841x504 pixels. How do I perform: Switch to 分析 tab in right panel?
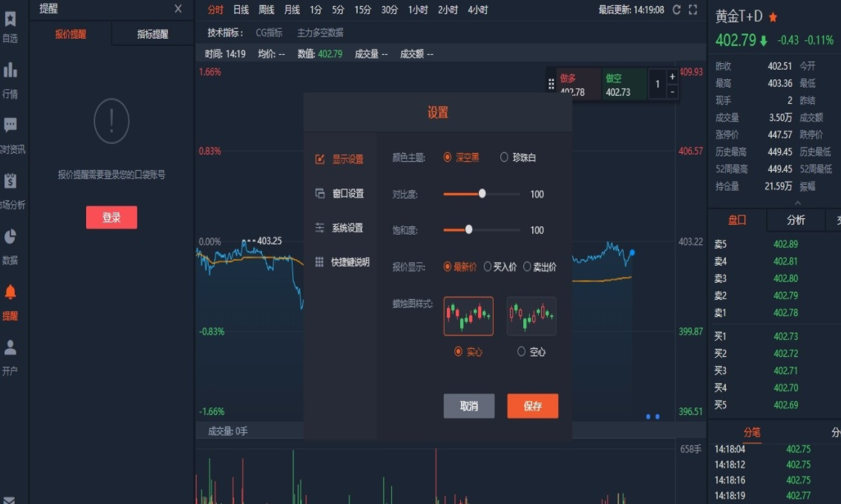(x=796, y=220)
